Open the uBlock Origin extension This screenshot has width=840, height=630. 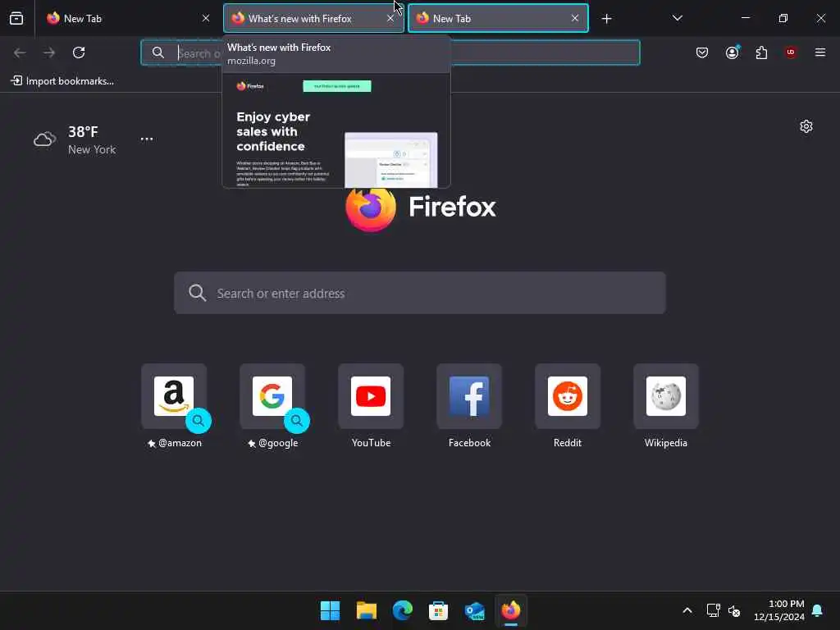coord(791,52)
